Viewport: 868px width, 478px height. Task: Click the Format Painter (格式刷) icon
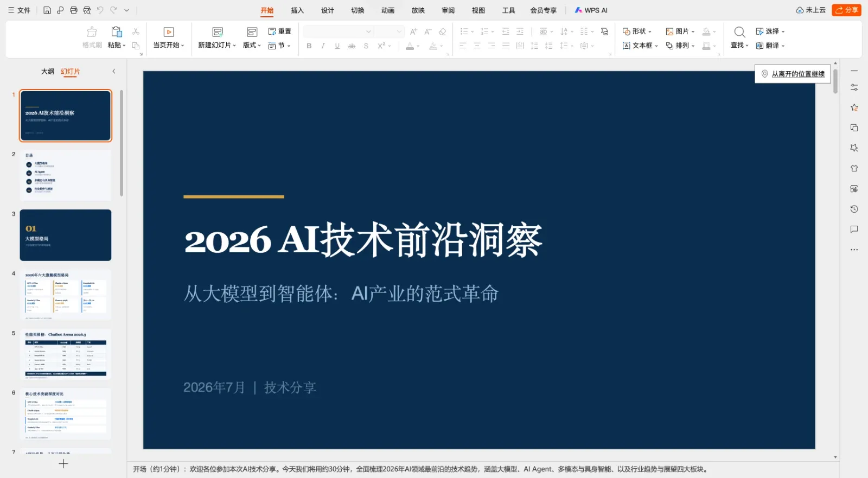[x=92, y=32]
